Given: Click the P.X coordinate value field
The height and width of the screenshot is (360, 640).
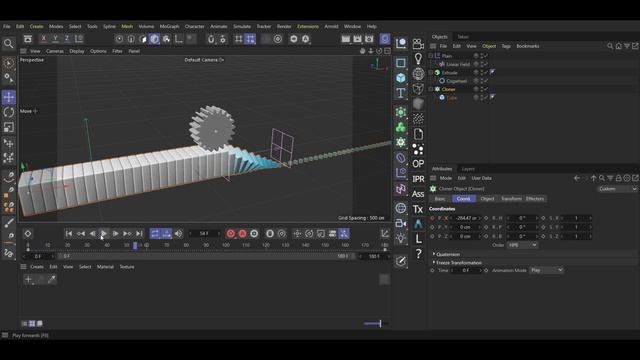Looking at the screenshot, I should (466, 218).
